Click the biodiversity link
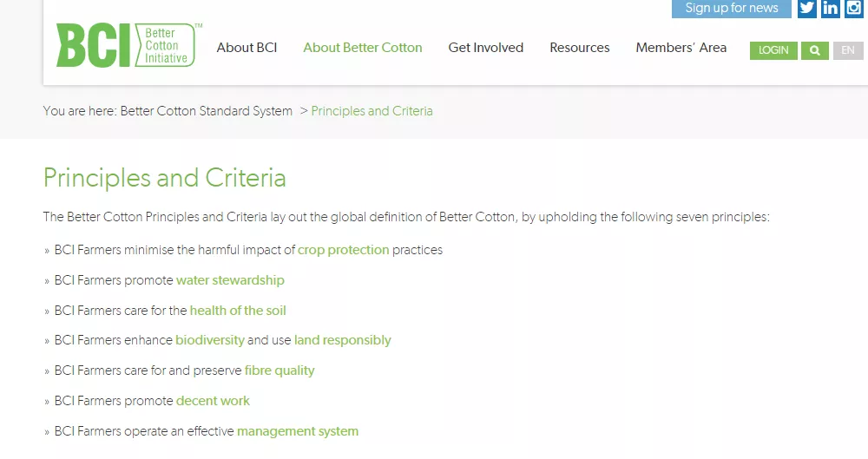Viewport: 868px width, 459px height. (209, 340)
